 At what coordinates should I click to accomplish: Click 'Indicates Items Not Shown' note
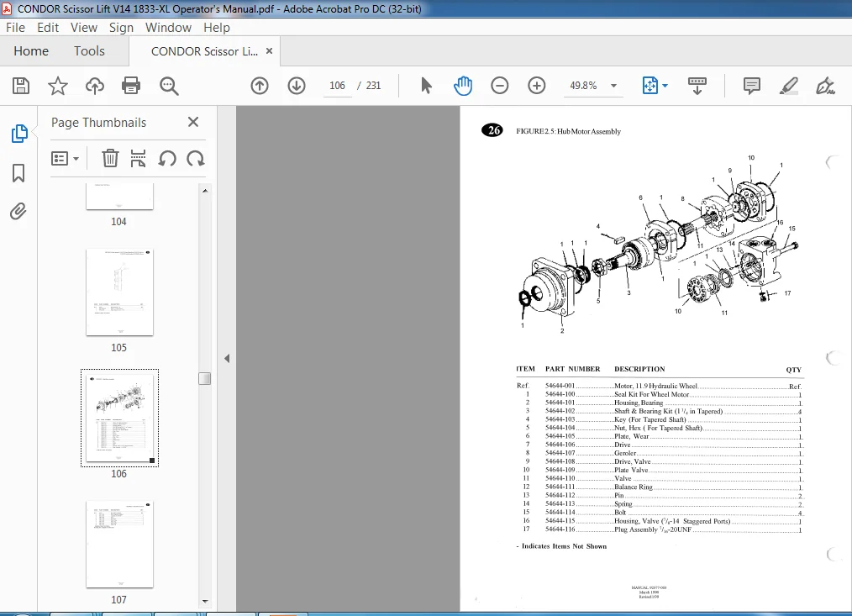[x=561, y=546]
